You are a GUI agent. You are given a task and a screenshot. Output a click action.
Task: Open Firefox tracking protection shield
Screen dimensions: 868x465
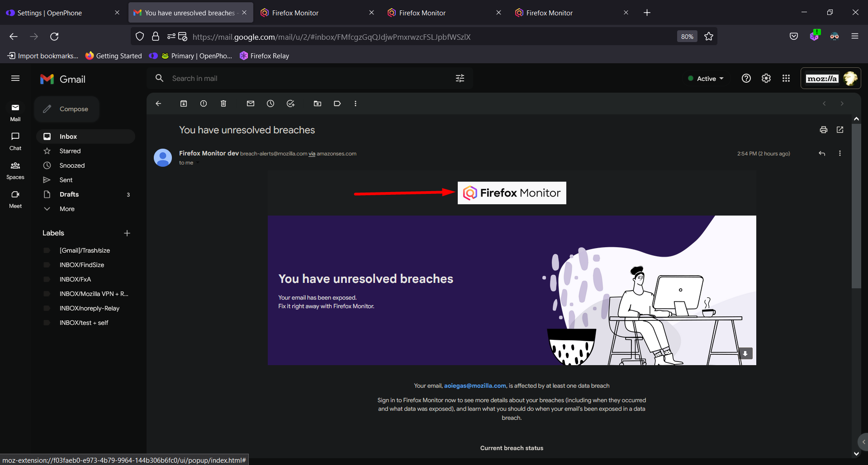pyautogui.click(x=140, y=37)
